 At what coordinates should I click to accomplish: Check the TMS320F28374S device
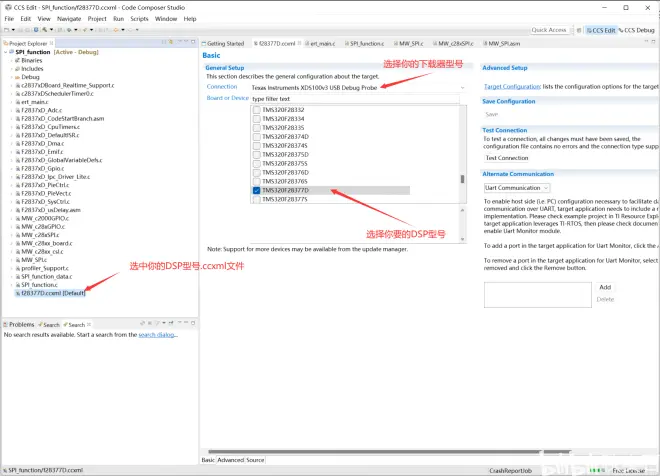point(256,146)
